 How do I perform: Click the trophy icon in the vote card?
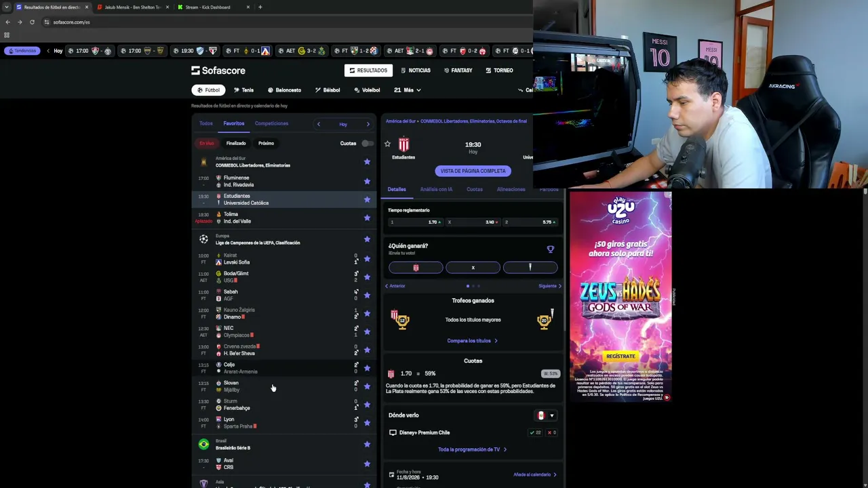point(551,249)
